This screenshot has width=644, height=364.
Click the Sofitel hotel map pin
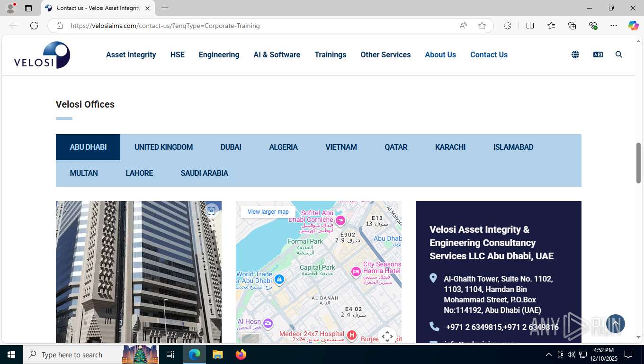click(x=340, y=220)
